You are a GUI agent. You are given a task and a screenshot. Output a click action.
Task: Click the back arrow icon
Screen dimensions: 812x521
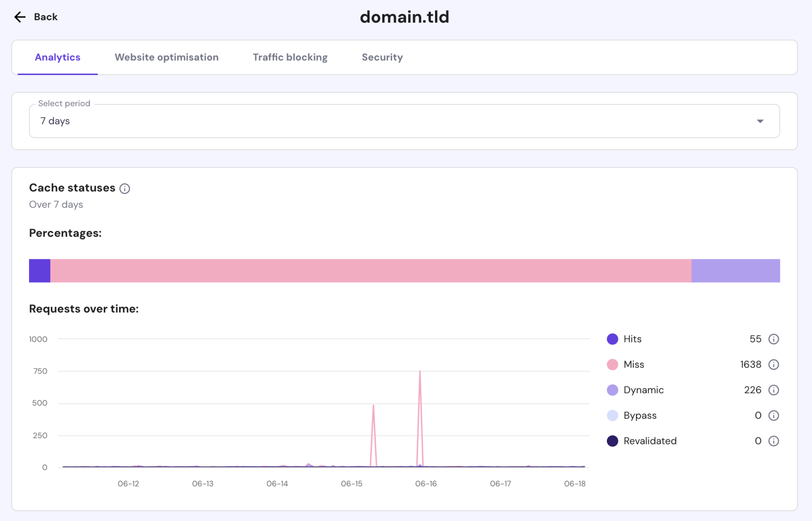[x=20, y=16]
